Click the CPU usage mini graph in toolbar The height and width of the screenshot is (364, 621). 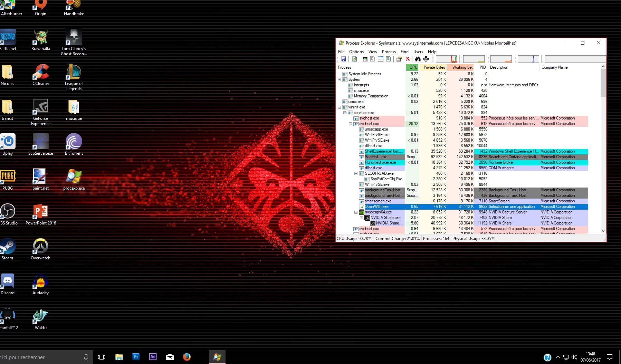click(447, 59)
